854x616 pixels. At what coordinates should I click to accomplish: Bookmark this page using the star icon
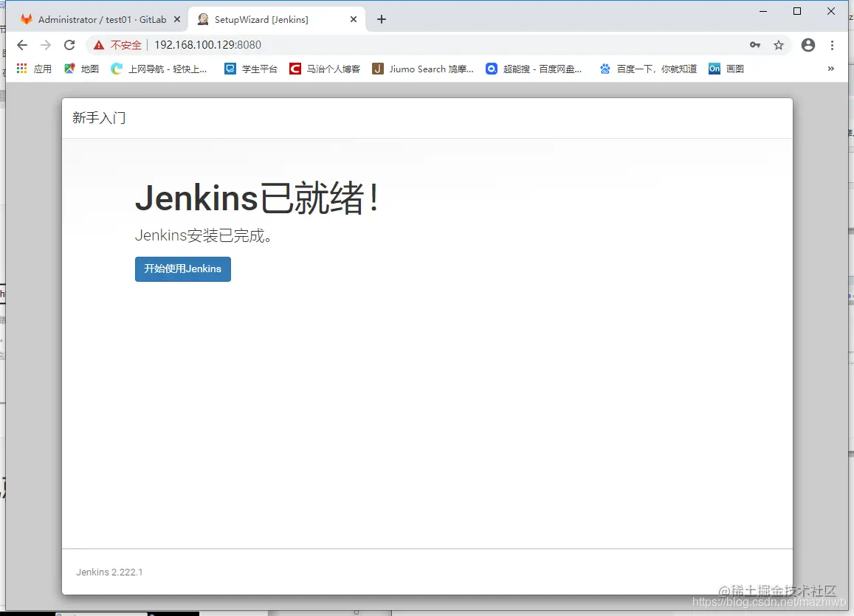click(779, 45)
